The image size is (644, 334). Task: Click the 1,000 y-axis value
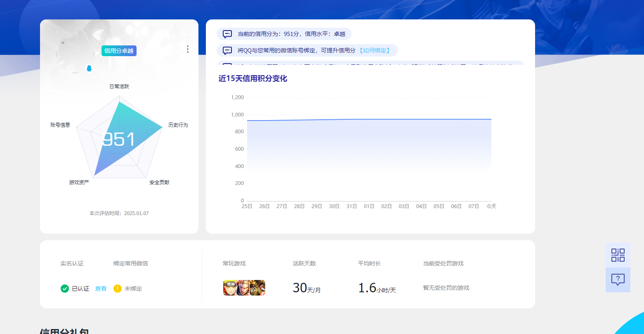click(x=237, y=114)
